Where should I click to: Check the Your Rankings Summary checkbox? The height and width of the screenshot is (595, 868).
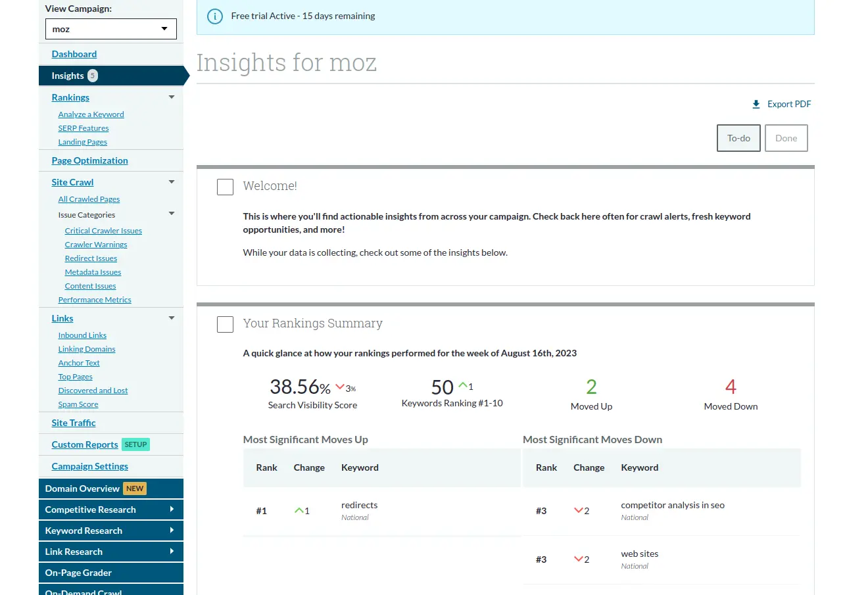point(226,324)
